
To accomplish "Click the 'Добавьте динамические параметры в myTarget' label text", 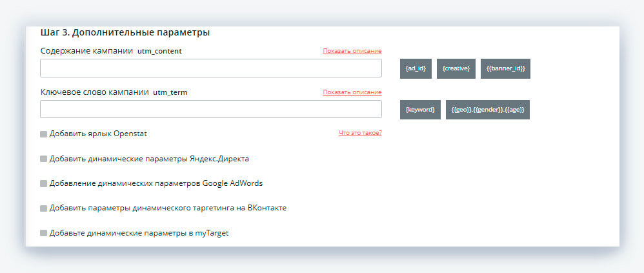I will pyautogui.click(x=139, y=233).
